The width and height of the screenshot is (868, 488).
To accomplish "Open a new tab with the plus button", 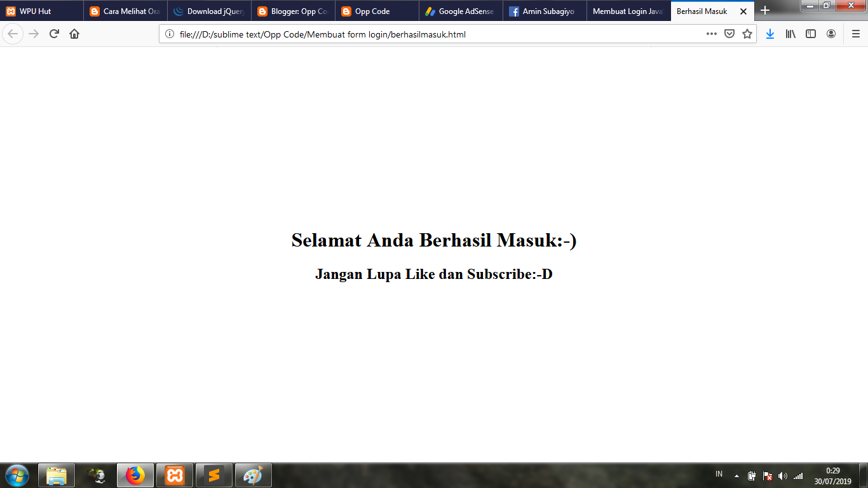I will coord(765,11).
